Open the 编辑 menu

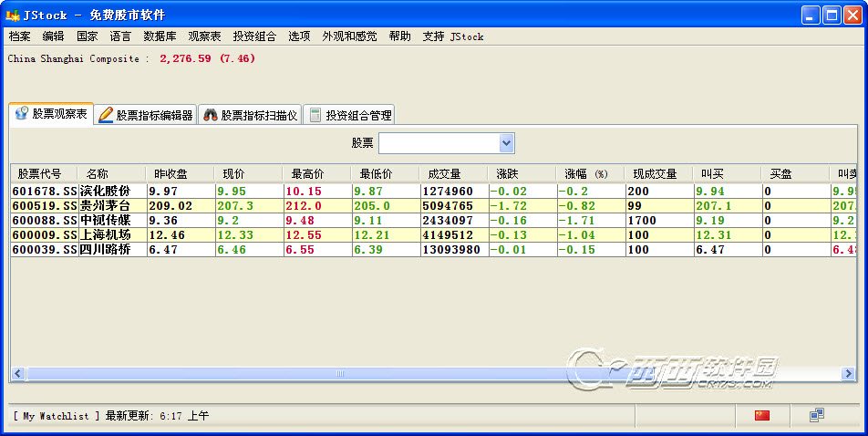[x=53, y=36]
